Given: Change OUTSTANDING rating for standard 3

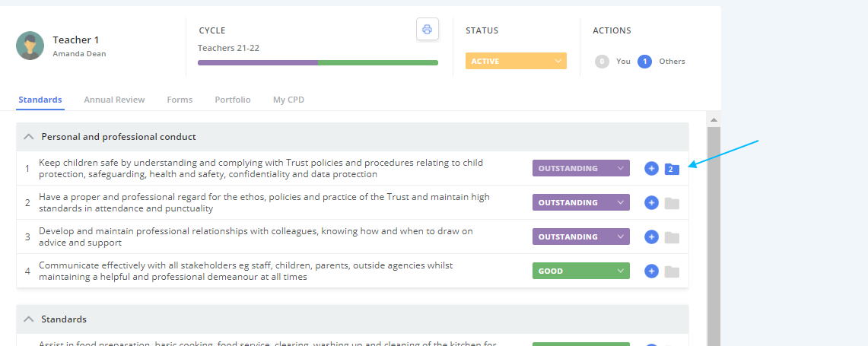Looking at the screenshot, I should pyautogui.click(x=580, y=237).
